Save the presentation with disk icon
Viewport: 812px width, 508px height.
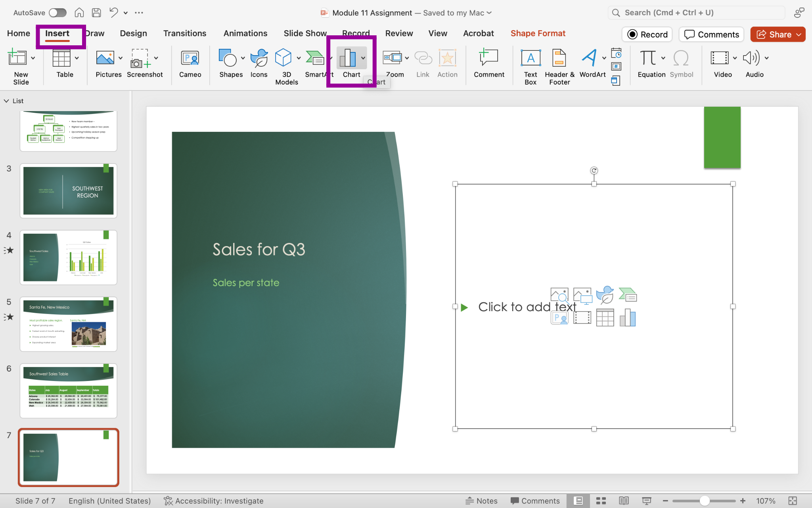[96, 13]
